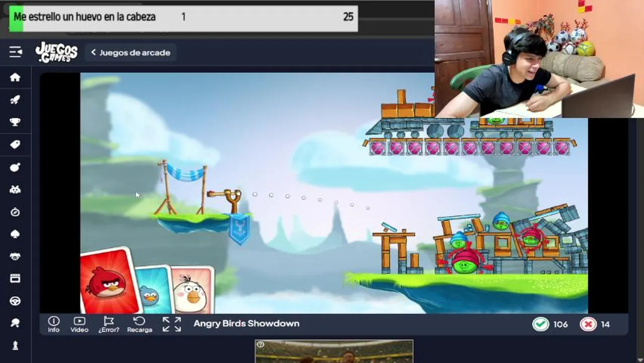Open the window panel sidebar icon
The image size is (644, 363).
[15, 278]
